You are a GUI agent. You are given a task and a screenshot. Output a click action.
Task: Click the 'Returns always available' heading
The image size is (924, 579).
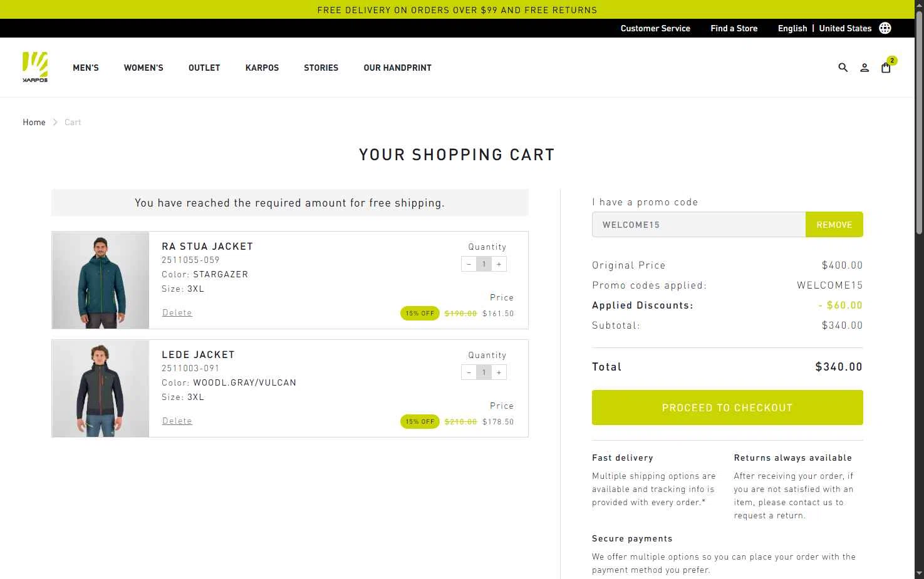click(793, 458)
